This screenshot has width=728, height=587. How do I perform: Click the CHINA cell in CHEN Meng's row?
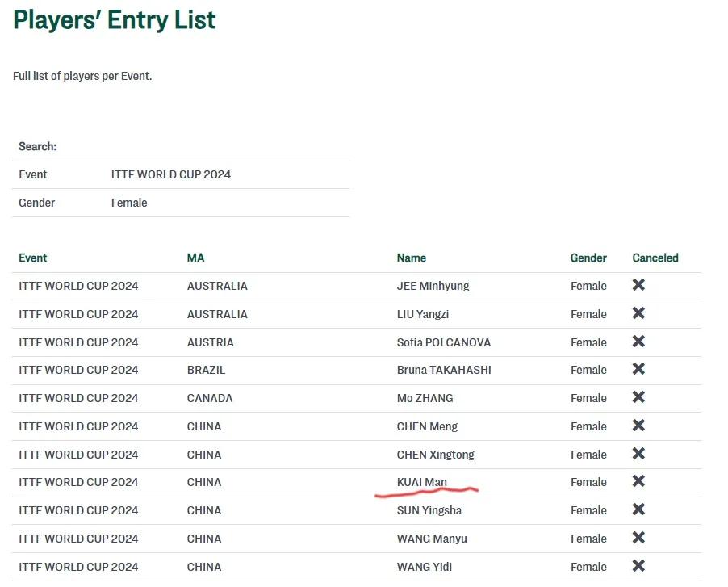pos(204,427)
